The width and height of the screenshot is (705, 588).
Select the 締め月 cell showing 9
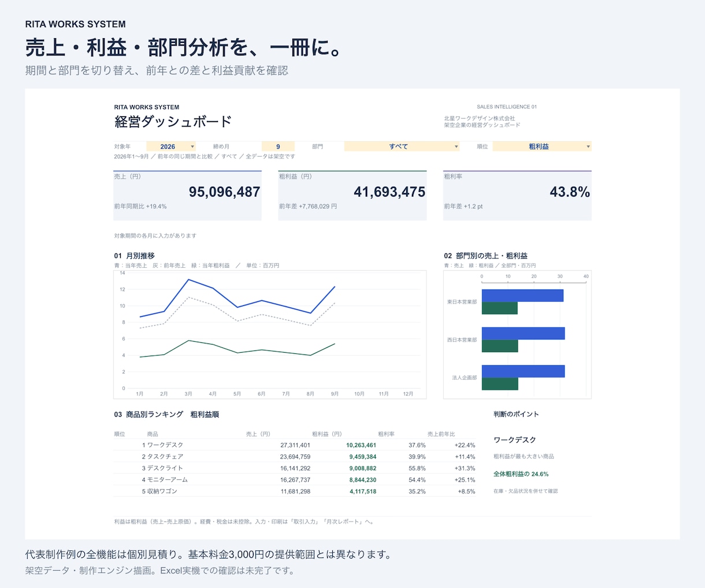click(278, 147)
